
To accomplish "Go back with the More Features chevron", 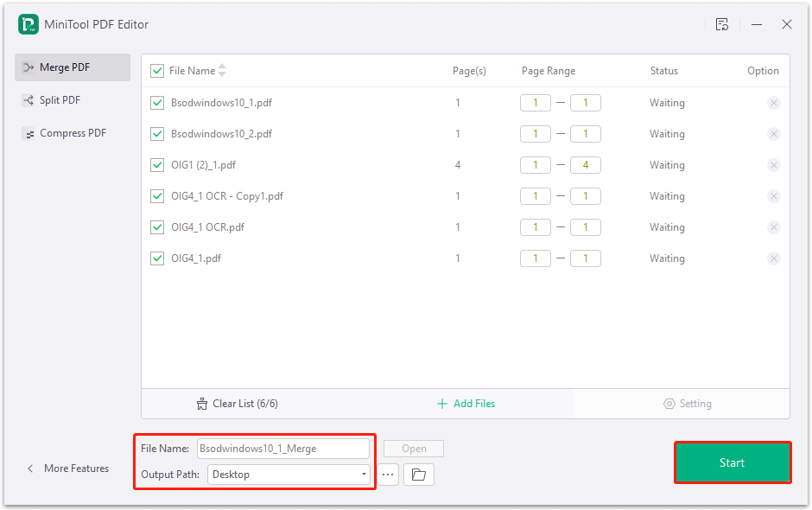I will tap(30, 469).
